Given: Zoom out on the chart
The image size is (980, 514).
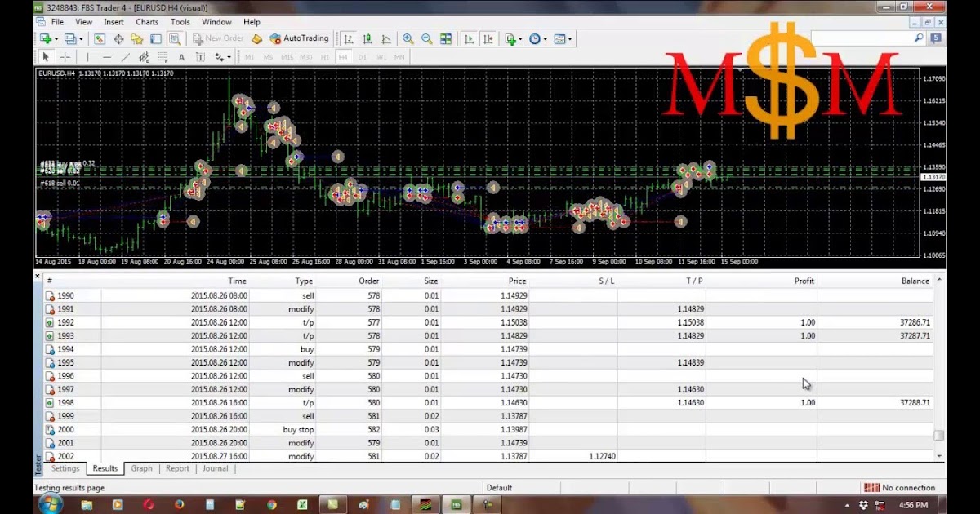Looking at the screenshot, I should (x=426, y=39).
